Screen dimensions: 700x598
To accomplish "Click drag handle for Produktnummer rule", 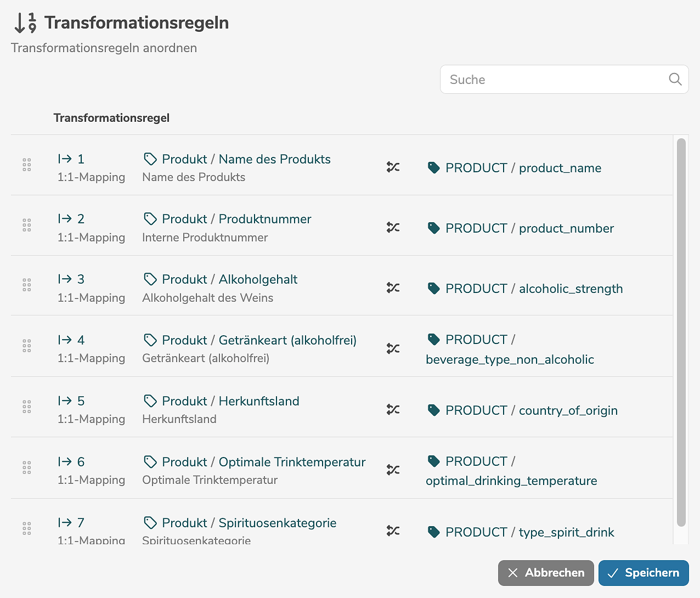I will click(x=27, y=225).
